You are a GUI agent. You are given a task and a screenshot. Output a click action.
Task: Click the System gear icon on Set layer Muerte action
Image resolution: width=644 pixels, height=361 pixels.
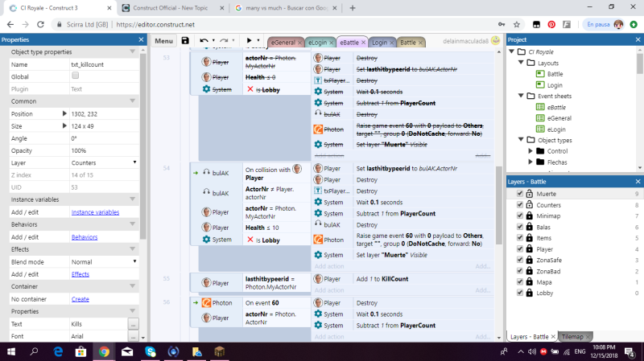318,255
